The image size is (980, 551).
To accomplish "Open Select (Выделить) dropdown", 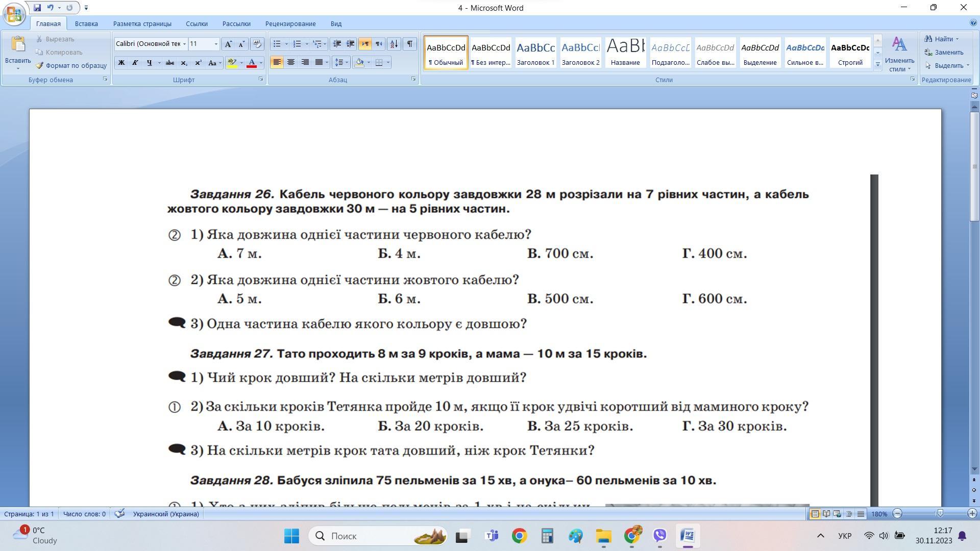I will 947,65.
